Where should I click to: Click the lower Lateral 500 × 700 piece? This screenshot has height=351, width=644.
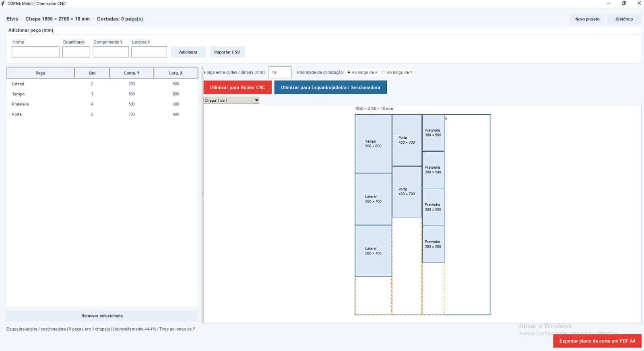click(x=374, y=251)
